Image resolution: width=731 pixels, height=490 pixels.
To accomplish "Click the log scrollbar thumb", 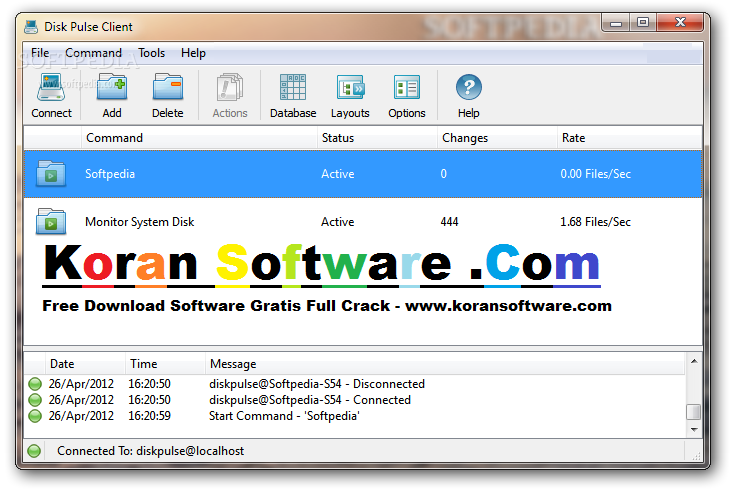I will [694, 412].
